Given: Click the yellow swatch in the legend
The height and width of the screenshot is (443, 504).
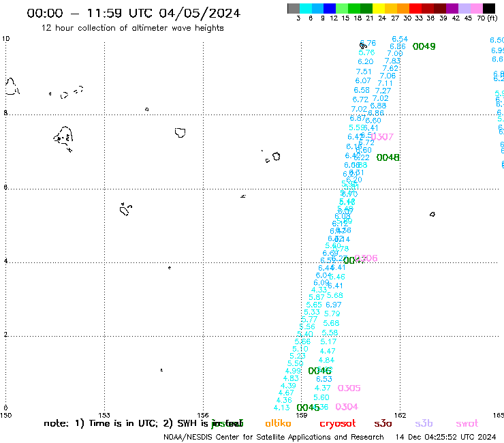Looking at the screenshot, I should 379,8.
